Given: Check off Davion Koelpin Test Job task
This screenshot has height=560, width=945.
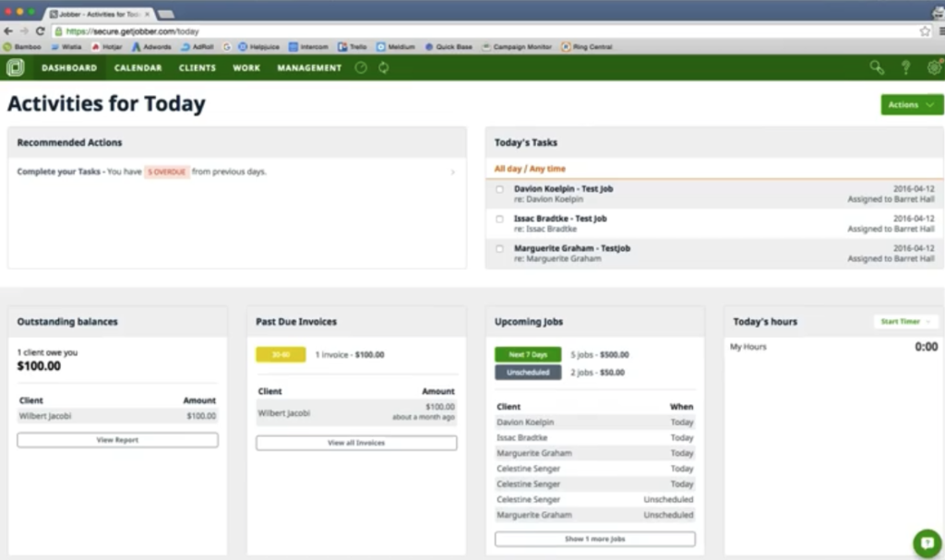Looking at the screenshot, I should pyautogui.click(x=499, y=189).
